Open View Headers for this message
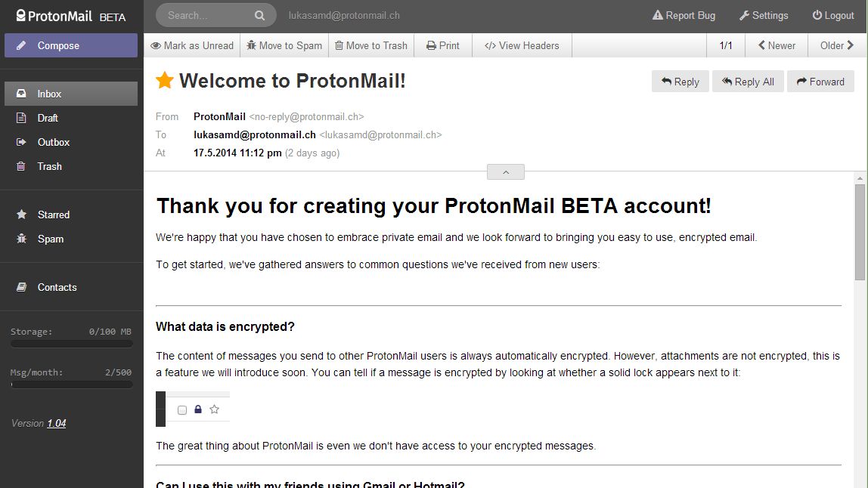 (x=522, y=45)
